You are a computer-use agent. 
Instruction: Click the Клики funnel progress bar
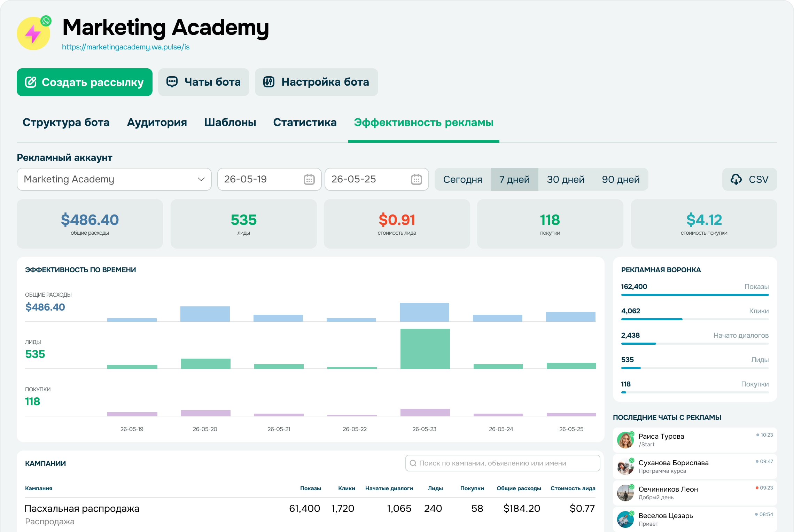695,319
